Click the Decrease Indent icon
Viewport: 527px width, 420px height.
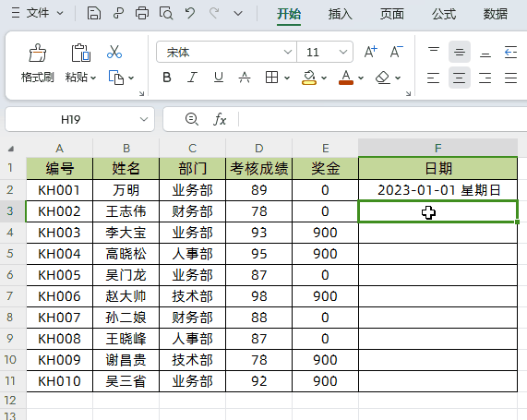pyautogui.click(x=510, y=52)
